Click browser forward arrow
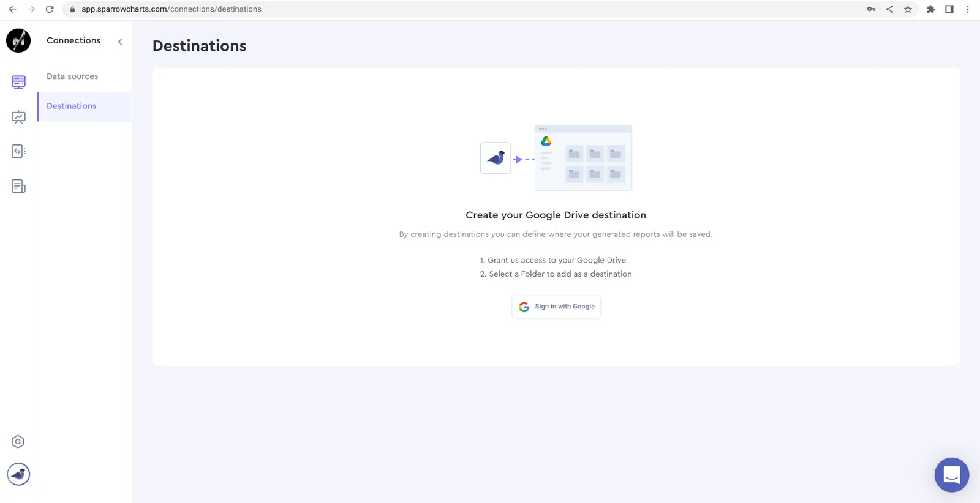The width and height of the screenshot is (980, 503). coord(31,9)
